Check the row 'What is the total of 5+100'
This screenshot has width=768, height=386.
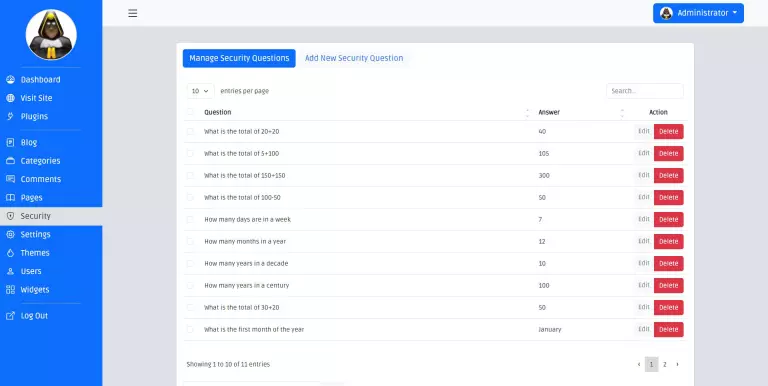pos(190,153)
